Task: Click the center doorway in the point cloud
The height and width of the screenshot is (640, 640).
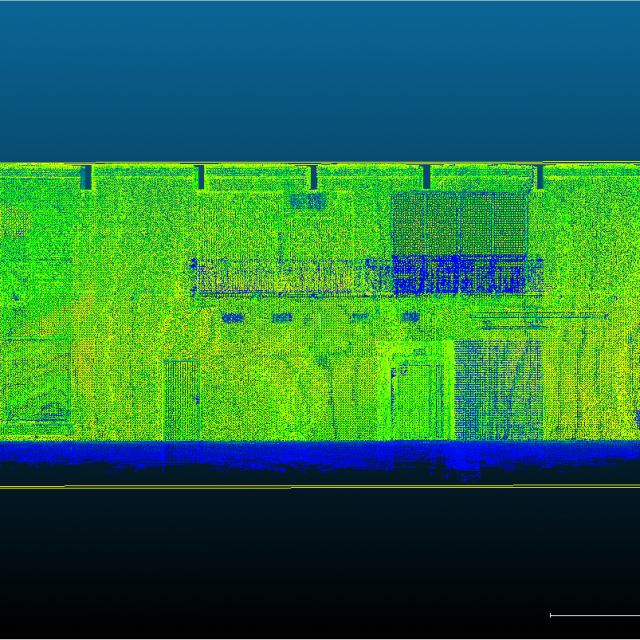Action: [418, 398]
